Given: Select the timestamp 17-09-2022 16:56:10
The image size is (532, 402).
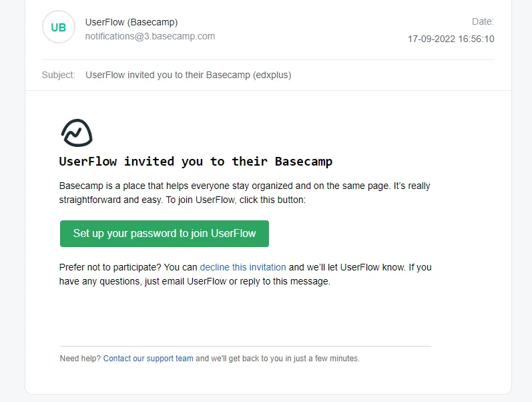Looking at the screenshot, I should [451, 39].
